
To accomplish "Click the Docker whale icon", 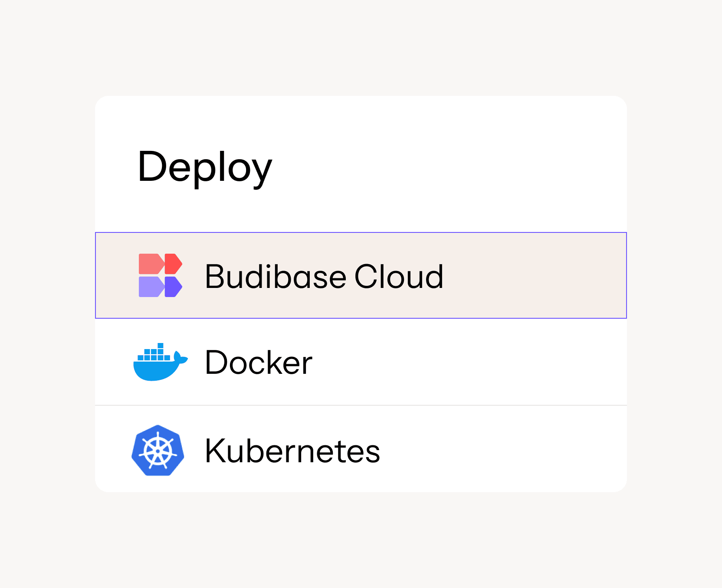I will pyautogui.click(x=161, y=362).
